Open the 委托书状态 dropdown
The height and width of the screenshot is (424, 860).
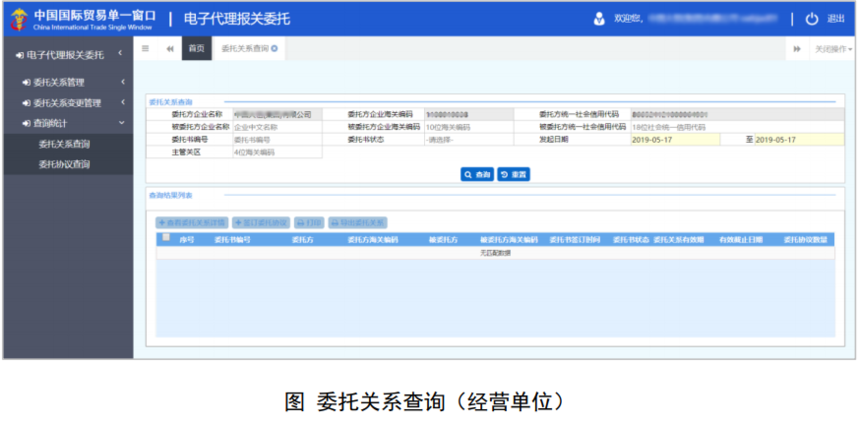466,140
